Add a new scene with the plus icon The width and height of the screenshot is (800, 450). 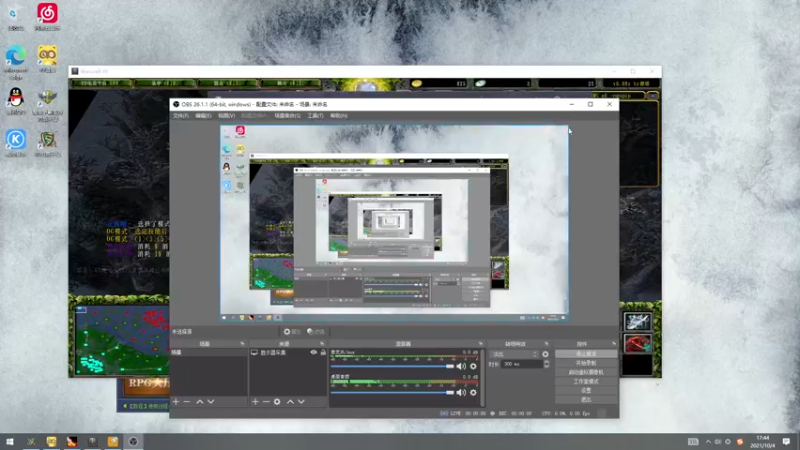pos(176,402)
